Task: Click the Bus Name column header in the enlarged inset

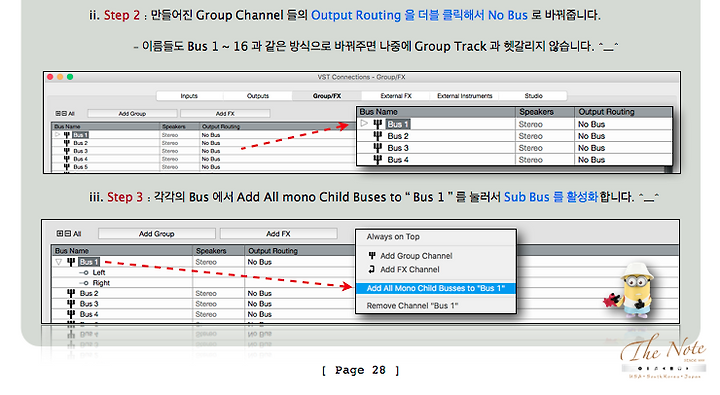Action: tap(436, 112)
